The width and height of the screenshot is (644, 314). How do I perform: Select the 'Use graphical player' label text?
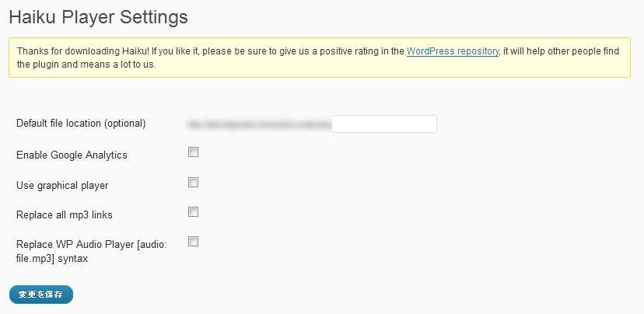coord(62,186)
